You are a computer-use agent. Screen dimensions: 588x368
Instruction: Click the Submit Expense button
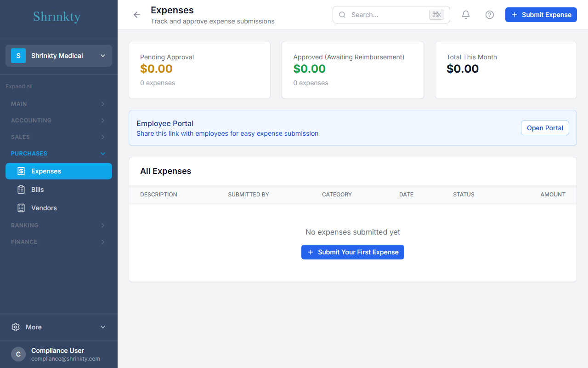[541, 15]
